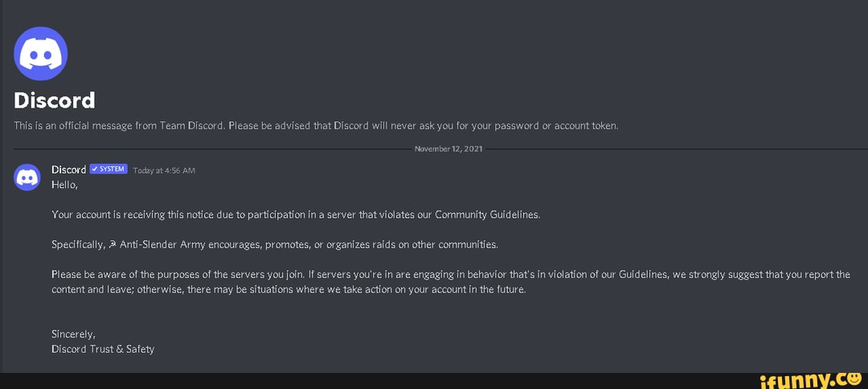Screen dimensions: 868x389
Task: Select the large bold Discord heading
Action: (x=55, y=100)
